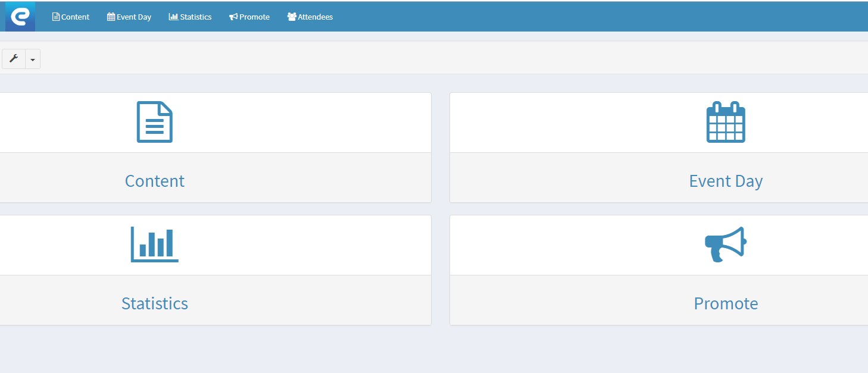Click the app logo in the navbar
This screenshot has height=373, width=868.
20,17
